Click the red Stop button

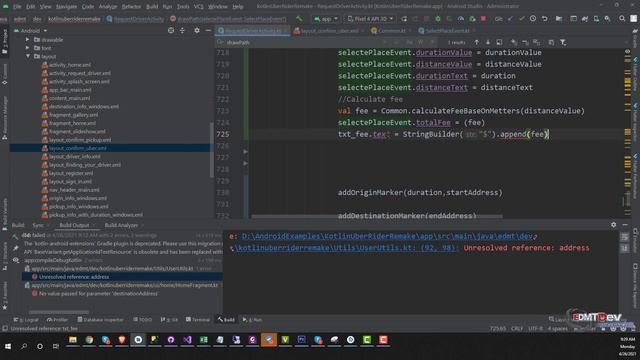pos(483,19)
